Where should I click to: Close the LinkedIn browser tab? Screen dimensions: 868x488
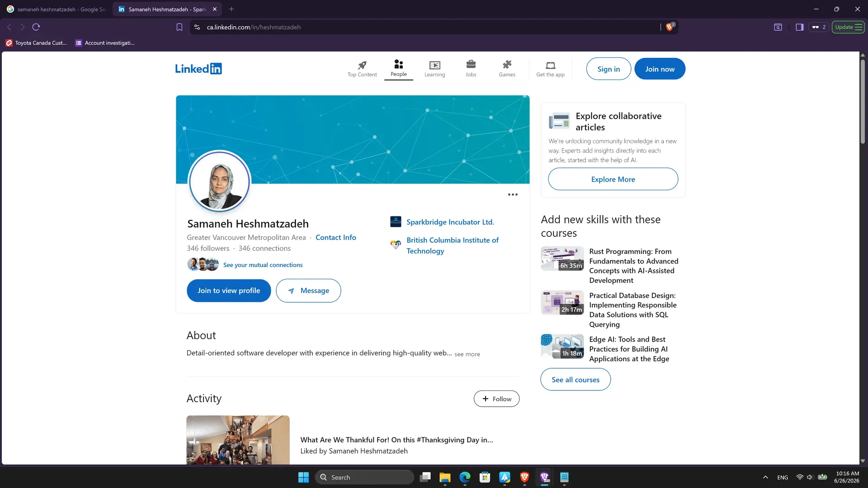click(215, 9)
